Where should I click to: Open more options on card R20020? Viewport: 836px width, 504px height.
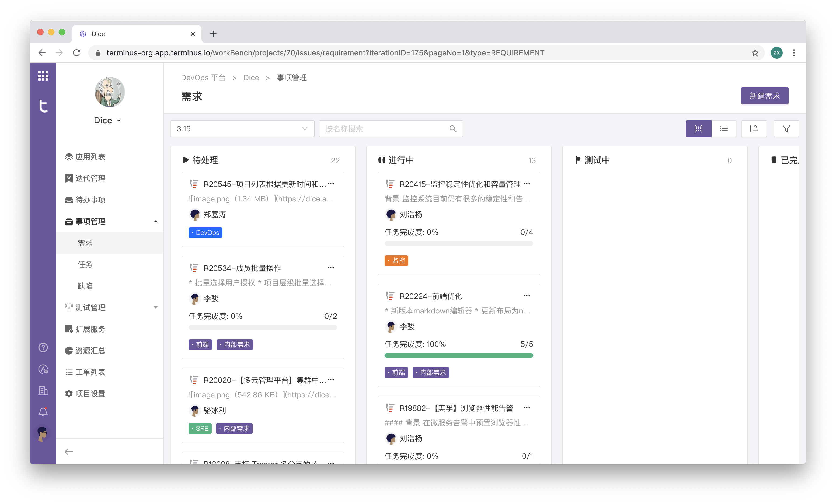pos(331,380)
